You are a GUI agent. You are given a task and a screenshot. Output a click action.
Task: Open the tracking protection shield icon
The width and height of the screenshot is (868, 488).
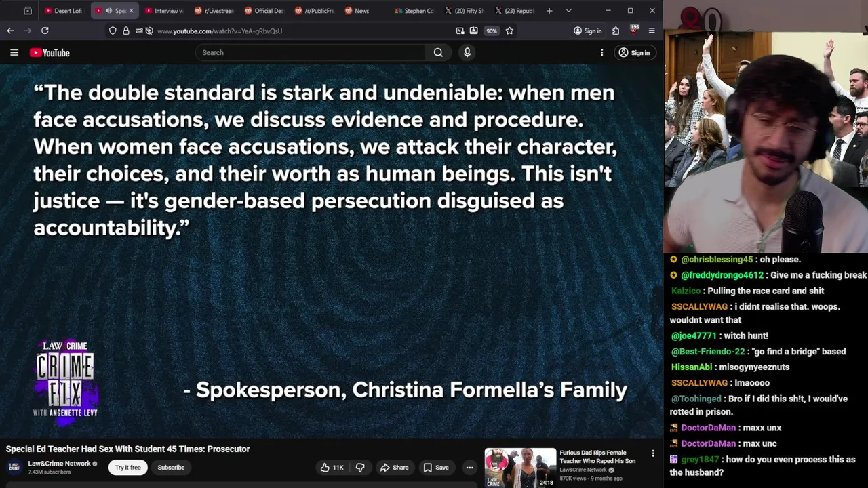[113, 30]
